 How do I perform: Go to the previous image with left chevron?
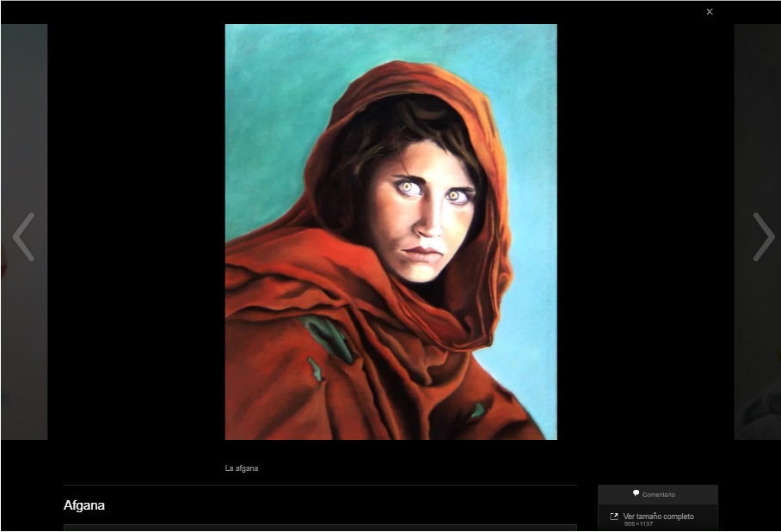[x=23, y=236]
